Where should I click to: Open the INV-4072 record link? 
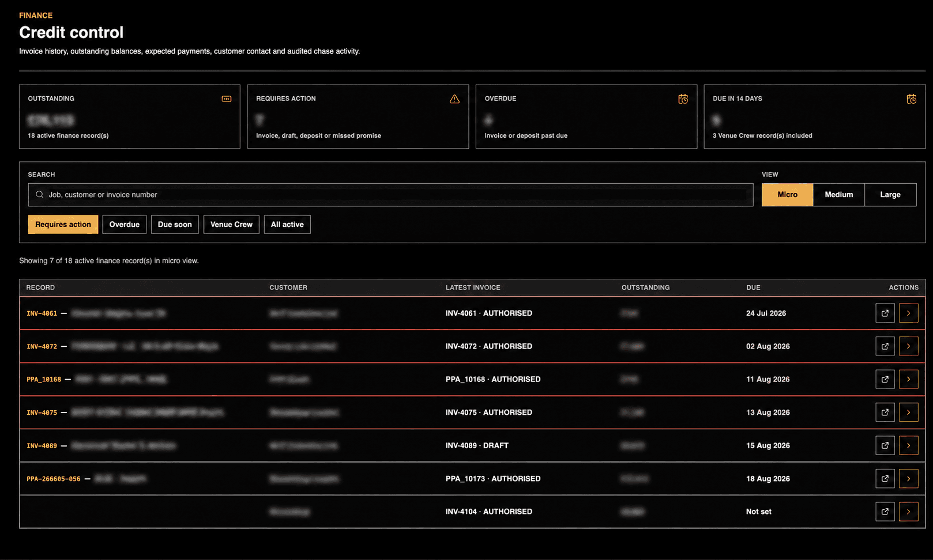(x=42, y=346)
